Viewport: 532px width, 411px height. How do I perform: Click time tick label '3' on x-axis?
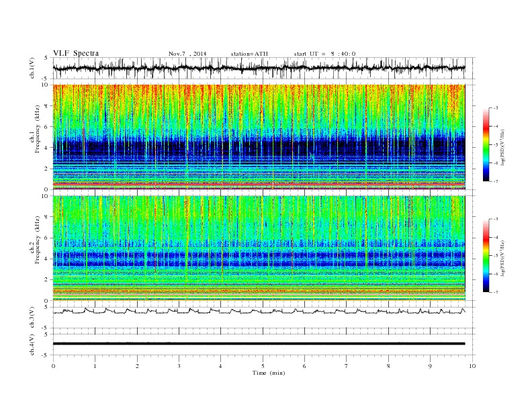point(179,366)
